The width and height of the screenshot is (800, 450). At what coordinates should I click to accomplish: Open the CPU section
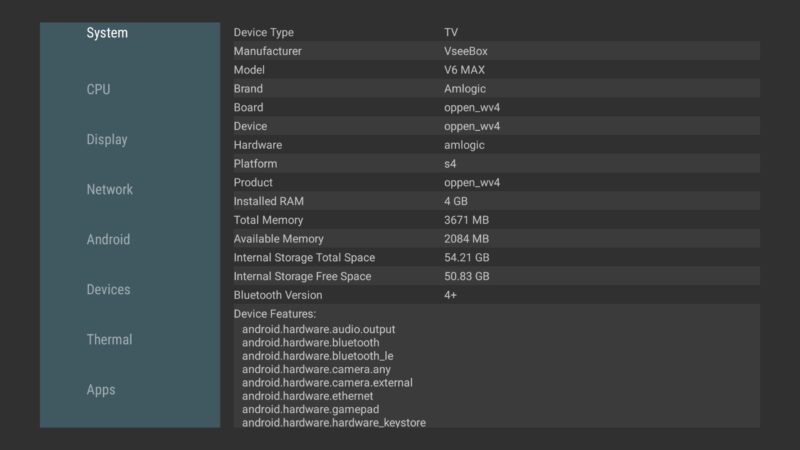98,89
